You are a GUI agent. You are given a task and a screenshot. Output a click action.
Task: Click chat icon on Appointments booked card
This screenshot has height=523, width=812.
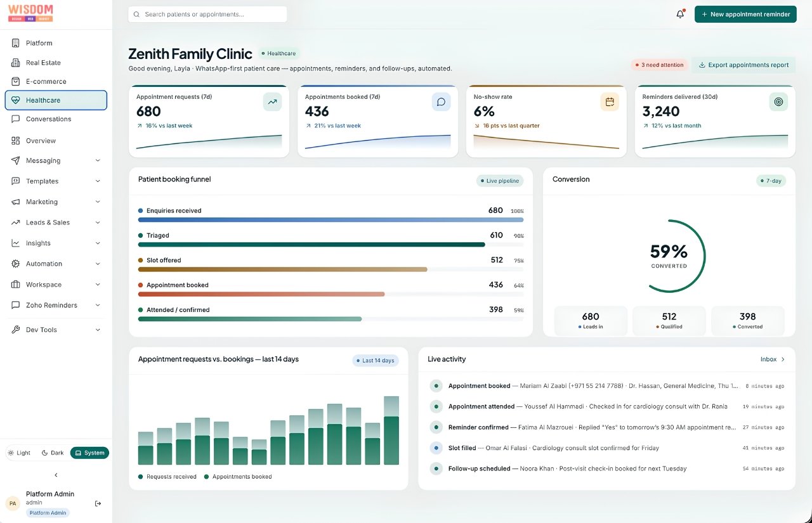441,101
